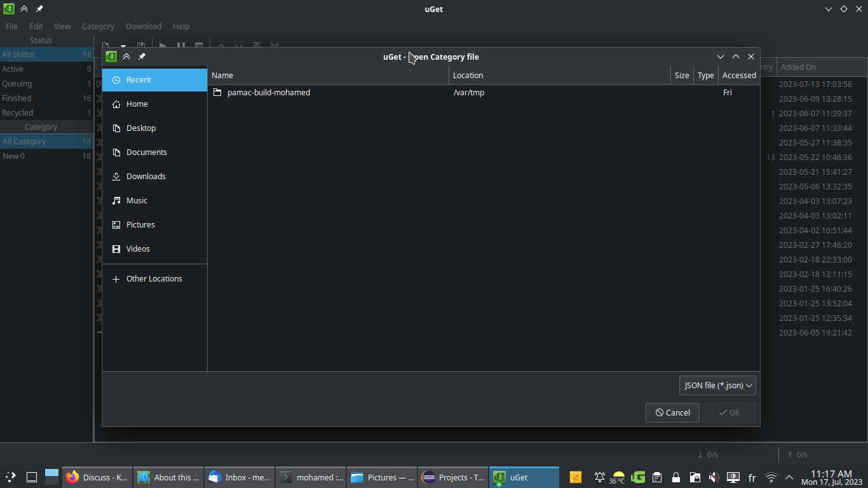
Task: Open Pictures location in sidebar
Action: coord(154,225)
